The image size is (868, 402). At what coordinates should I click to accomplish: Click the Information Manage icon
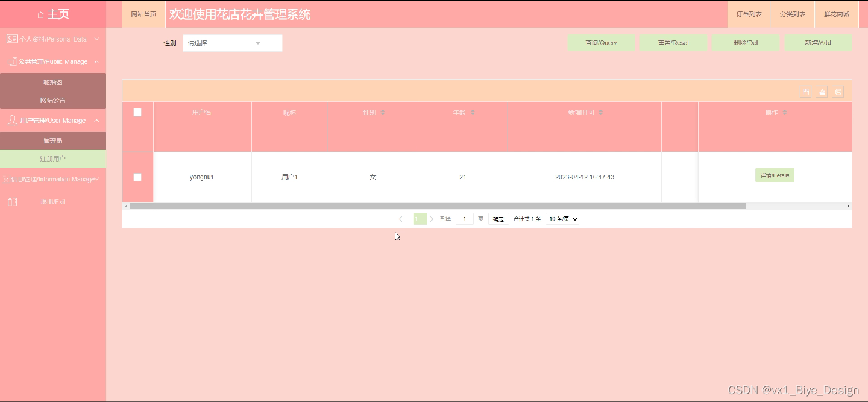click(6, 179)
